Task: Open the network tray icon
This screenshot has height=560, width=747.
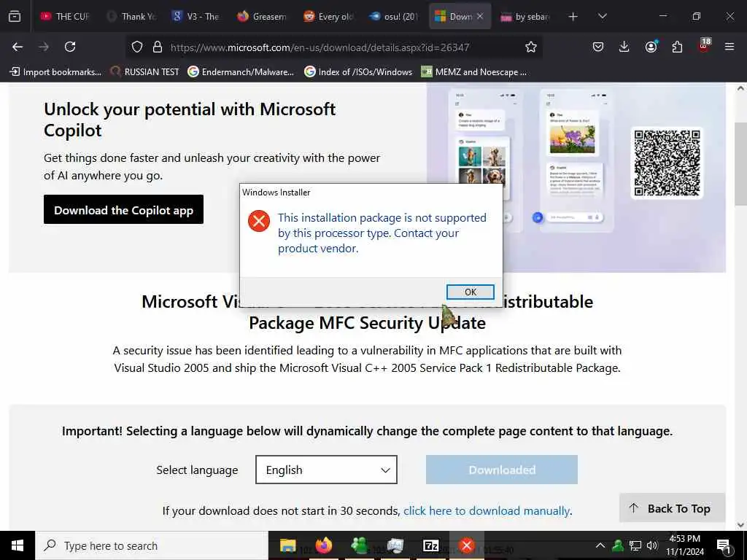Action: [635, 545]
